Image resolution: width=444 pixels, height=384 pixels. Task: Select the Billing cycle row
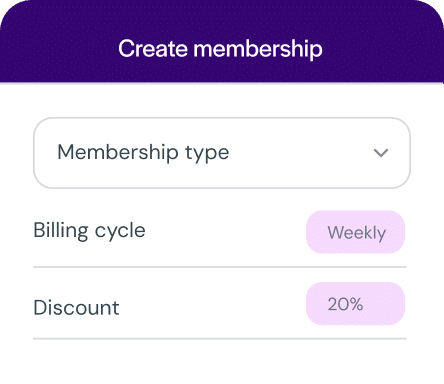[220, 232]
